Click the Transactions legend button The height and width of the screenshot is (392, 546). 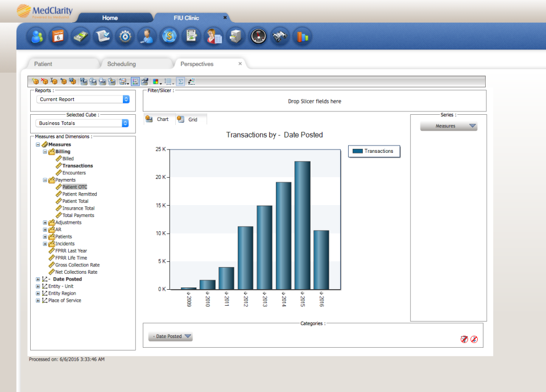pyautogui.click(x=374, y=151)
